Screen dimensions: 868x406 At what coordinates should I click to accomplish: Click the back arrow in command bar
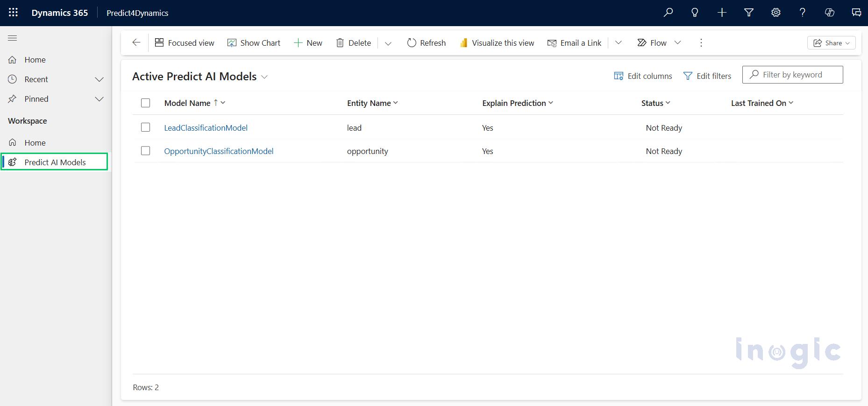click(x=136, y=43)
